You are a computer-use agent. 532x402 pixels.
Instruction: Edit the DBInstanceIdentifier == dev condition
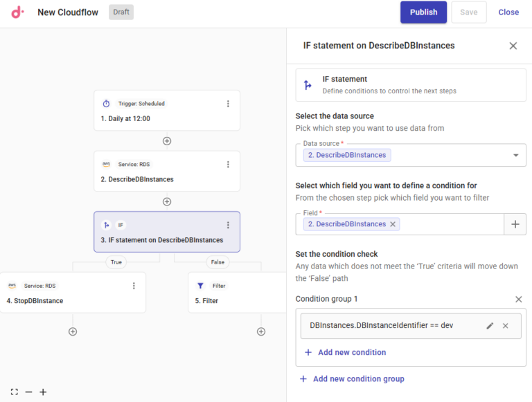click(x=490, y=326)
